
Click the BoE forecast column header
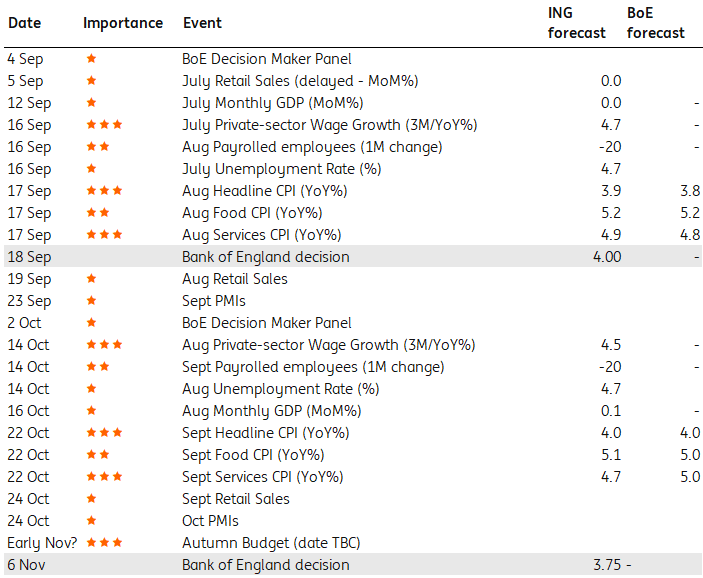(x=656, y=23)
